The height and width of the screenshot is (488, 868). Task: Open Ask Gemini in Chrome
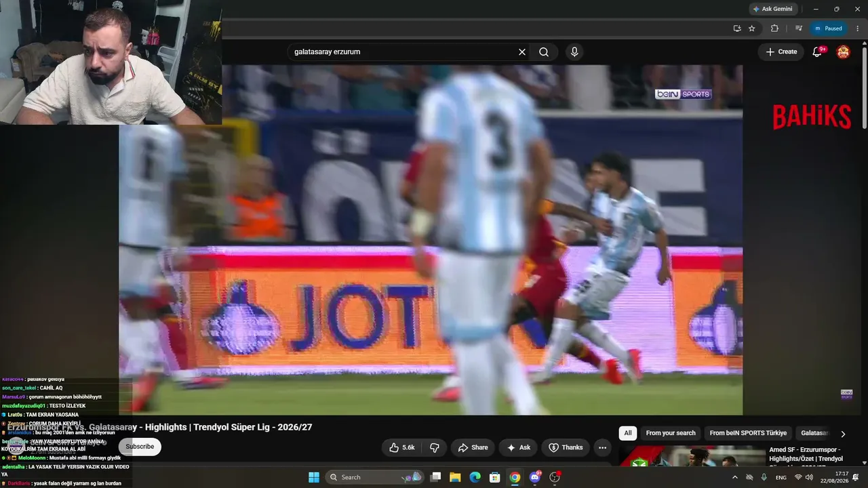tap(772, 9)
